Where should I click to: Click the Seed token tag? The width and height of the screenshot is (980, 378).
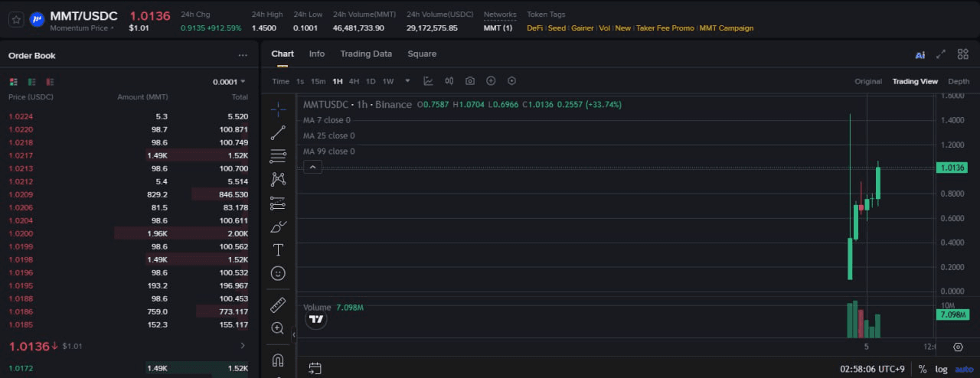(x=557, y=28)
